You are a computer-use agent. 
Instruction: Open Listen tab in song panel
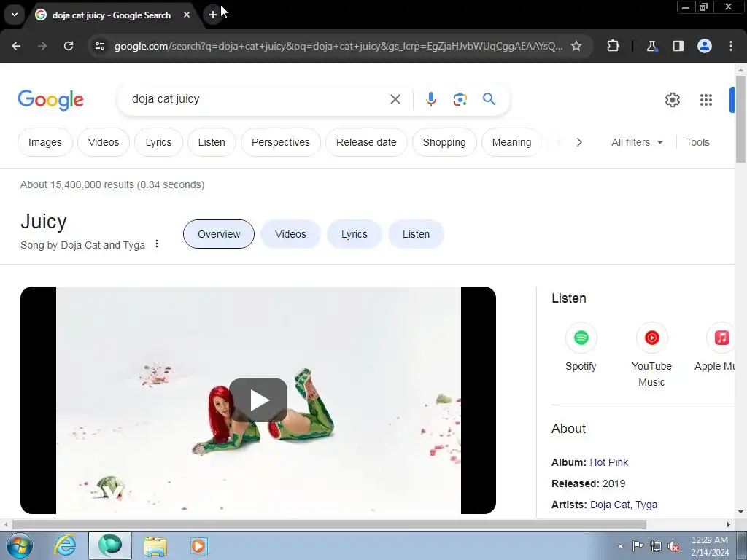pos(416,234)
